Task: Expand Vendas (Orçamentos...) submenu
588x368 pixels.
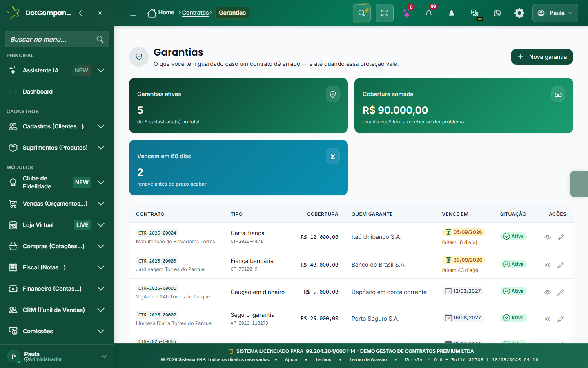Action: pos(57,204)
